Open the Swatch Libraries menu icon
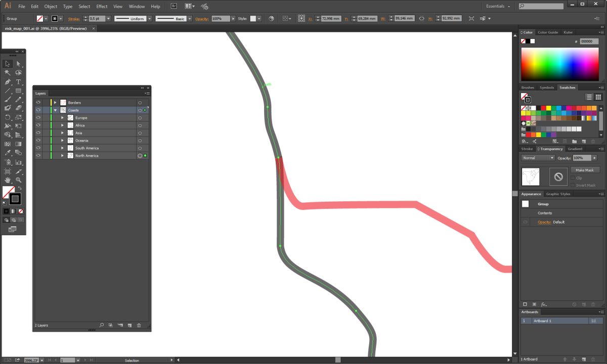 (525, 142)
